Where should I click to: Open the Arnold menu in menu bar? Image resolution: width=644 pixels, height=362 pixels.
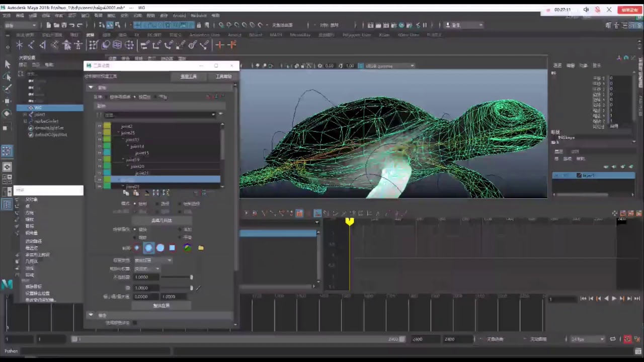[179, 16]
